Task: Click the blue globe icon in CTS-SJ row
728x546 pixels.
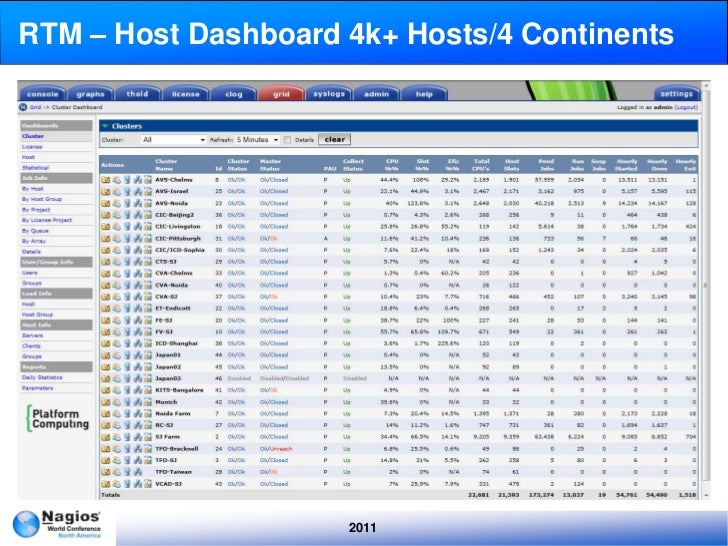Action: click(x=127, y=262)
